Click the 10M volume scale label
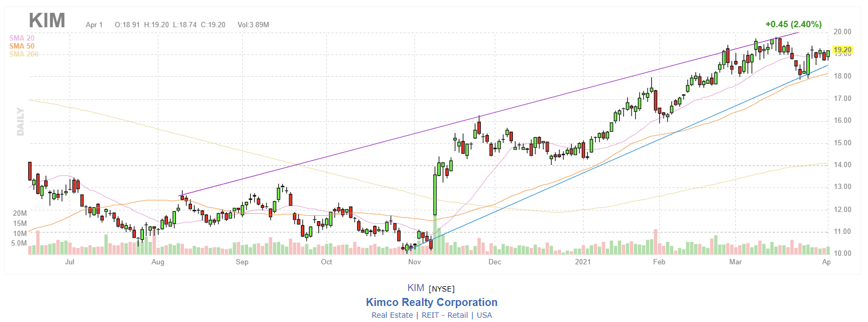Image resolution: width=868 pixels, height=322 pixels. [20, 233]
